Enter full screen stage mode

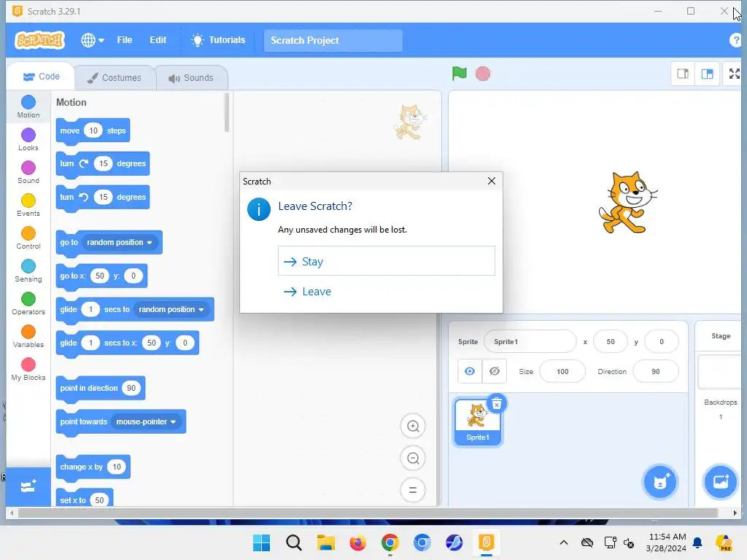(734, 74)
